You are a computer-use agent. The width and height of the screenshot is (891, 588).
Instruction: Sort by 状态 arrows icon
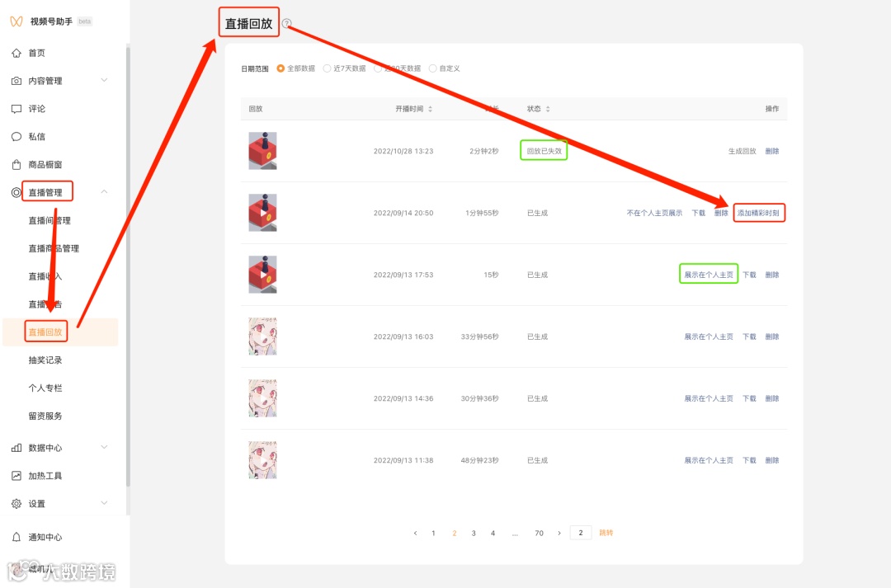[548, 109]
